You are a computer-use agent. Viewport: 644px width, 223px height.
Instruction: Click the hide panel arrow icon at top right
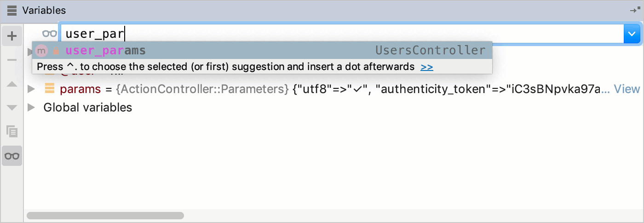pos(635,10)
